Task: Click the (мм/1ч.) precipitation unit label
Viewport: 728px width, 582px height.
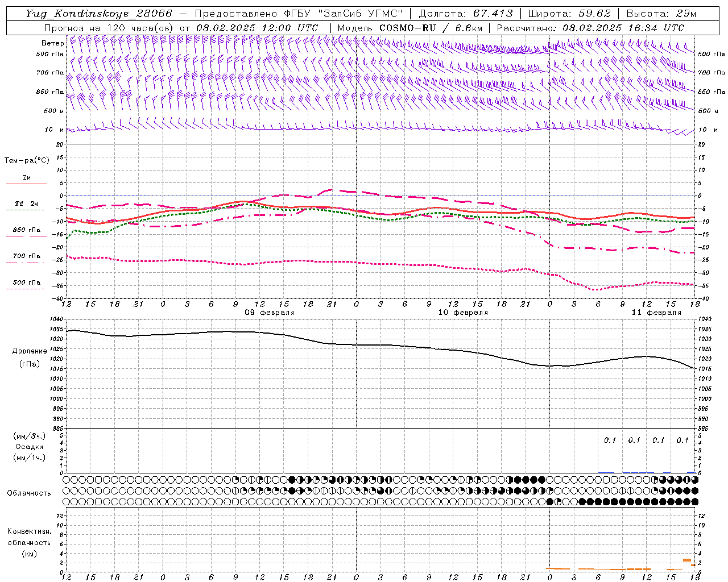Action: (30, 458)
